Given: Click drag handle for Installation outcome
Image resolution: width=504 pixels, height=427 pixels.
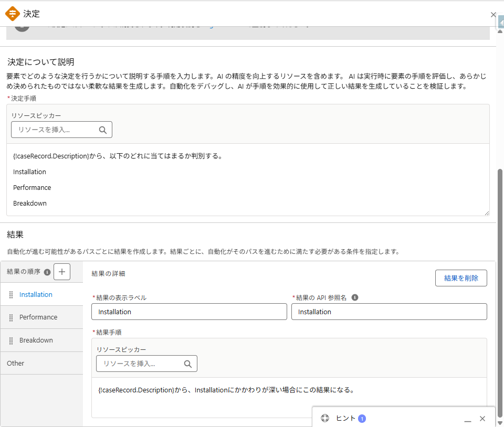Looking at the screenshot, I should [x=11, y=295].
